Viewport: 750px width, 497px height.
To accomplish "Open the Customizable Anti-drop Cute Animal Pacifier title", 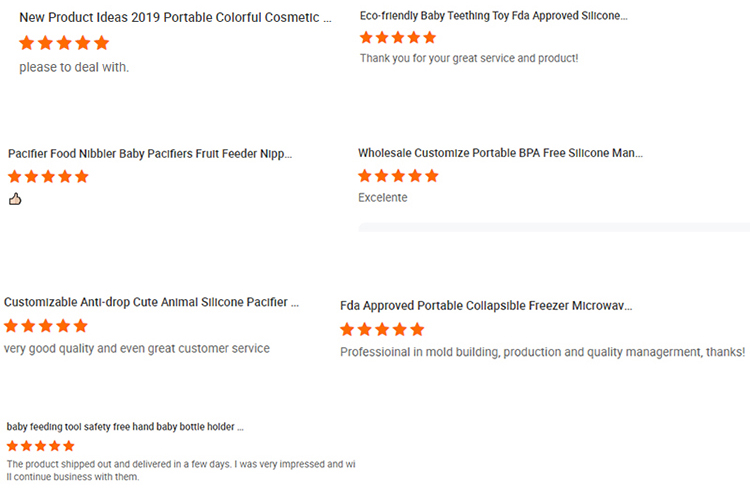I will pyautogui.click(x=151, y=302).
